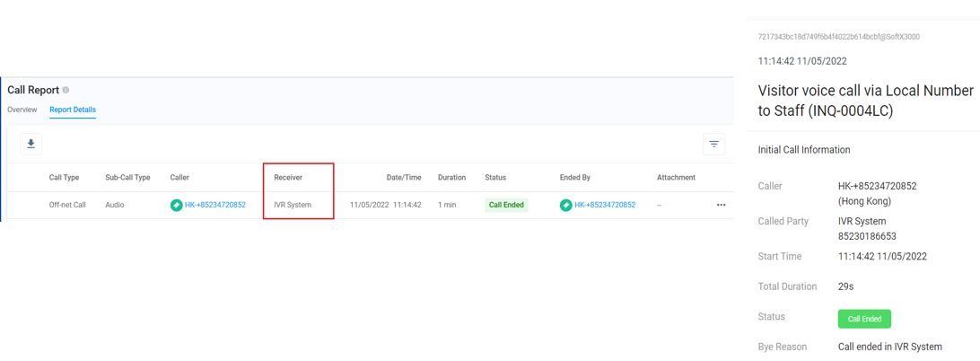Click the Total Duration label

point(787,286)
